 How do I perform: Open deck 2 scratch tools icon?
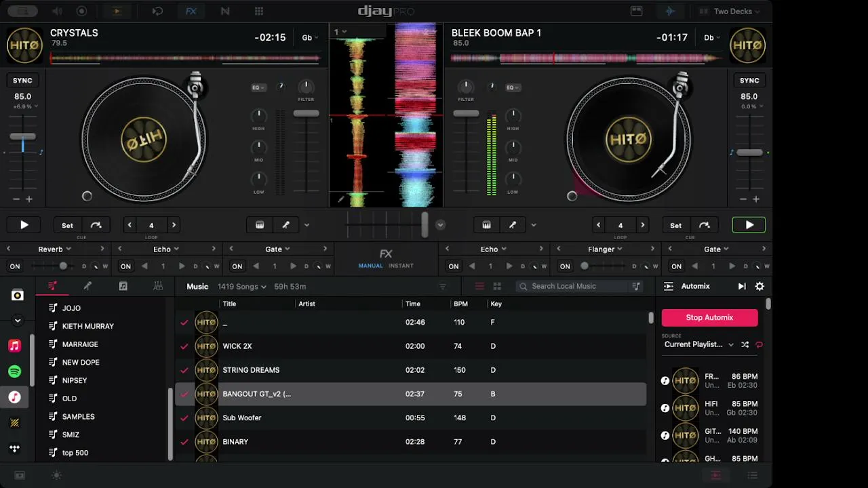click(x=512, y=225)
